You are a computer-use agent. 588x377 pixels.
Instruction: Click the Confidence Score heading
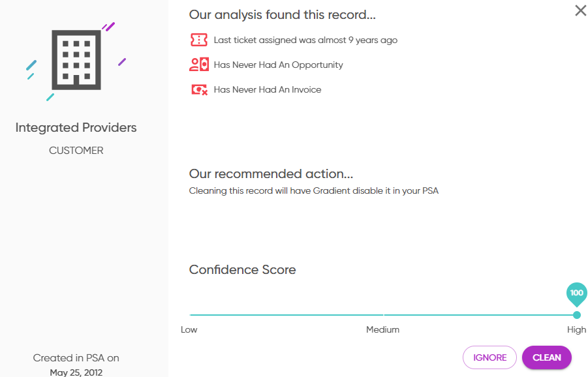coord(242,269)
